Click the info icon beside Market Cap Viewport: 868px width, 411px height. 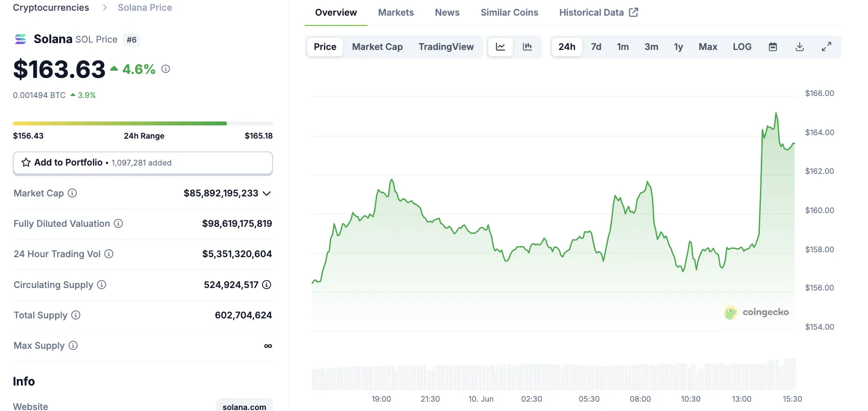point(72,193)
